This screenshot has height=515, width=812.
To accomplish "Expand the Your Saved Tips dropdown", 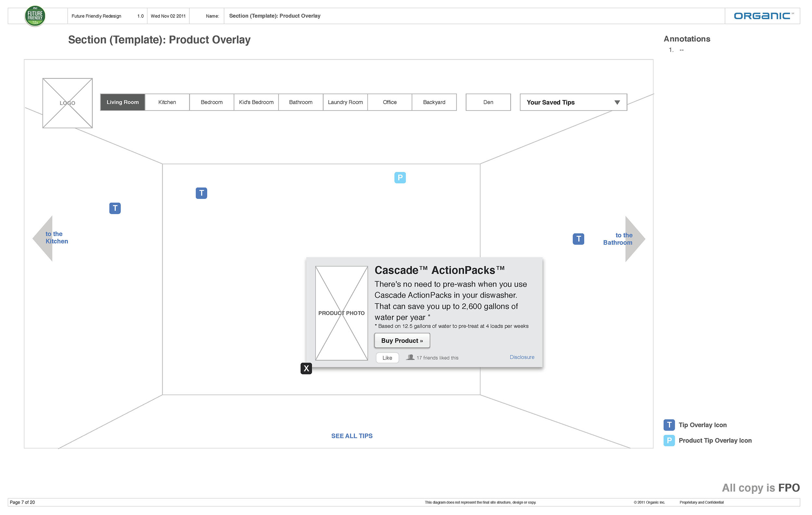I will pos(574,103).
